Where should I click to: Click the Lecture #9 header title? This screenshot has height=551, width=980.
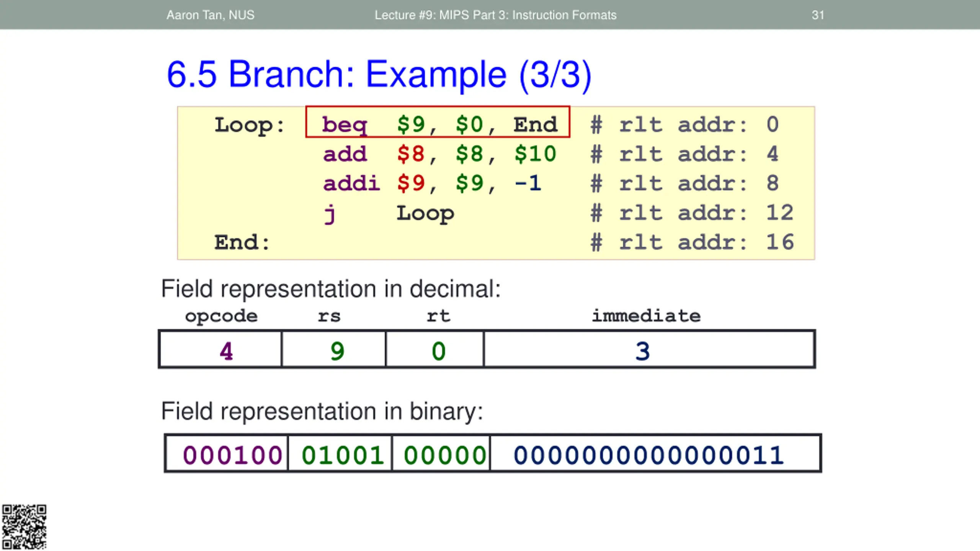coord(495,15)
